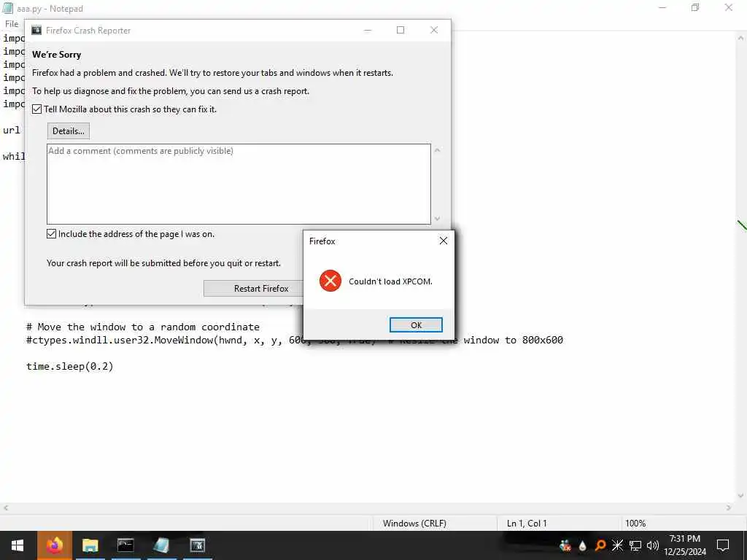Click the 100% zoom status entry
Viewport: 747px width, 560px height.
[635, 524]
